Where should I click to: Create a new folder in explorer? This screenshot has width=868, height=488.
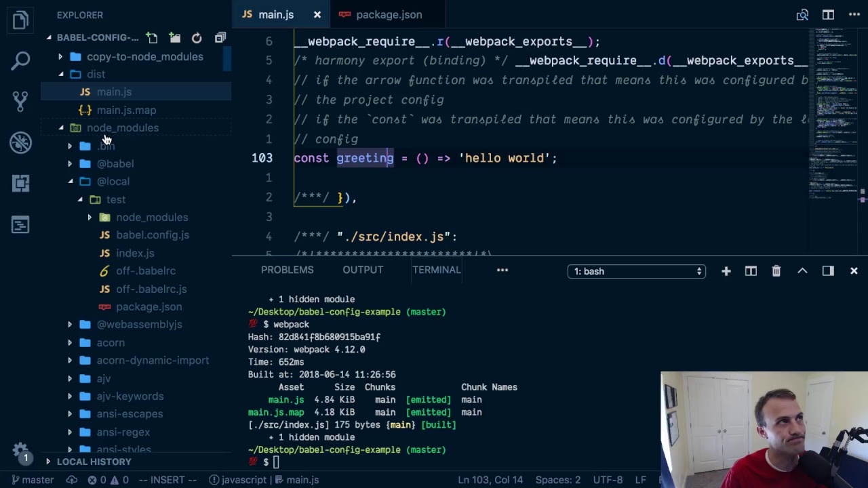click(x=174, y=38)
